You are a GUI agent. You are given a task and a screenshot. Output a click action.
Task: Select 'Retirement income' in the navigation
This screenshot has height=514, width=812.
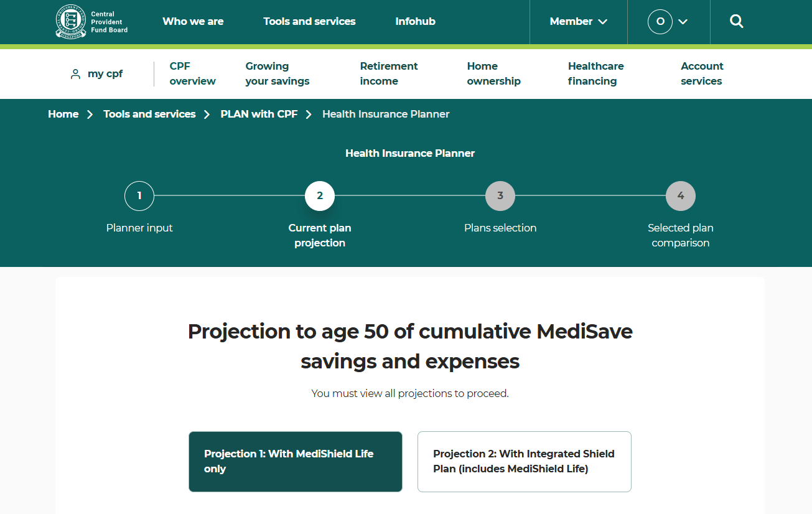point(388,73)
